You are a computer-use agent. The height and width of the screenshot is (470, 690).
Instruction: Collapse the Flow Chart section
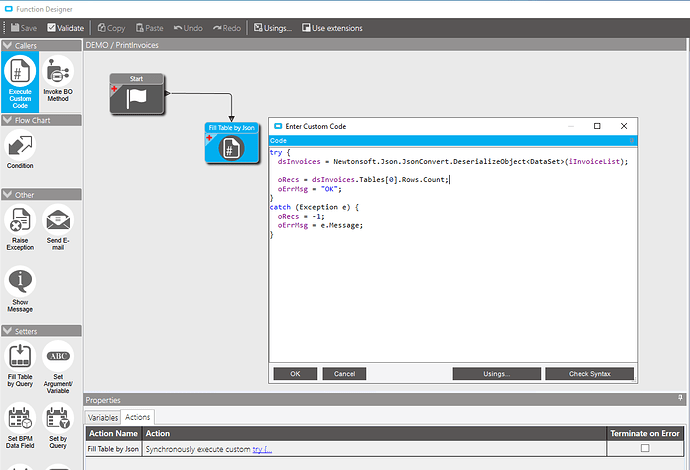click(x=8, y=120)
